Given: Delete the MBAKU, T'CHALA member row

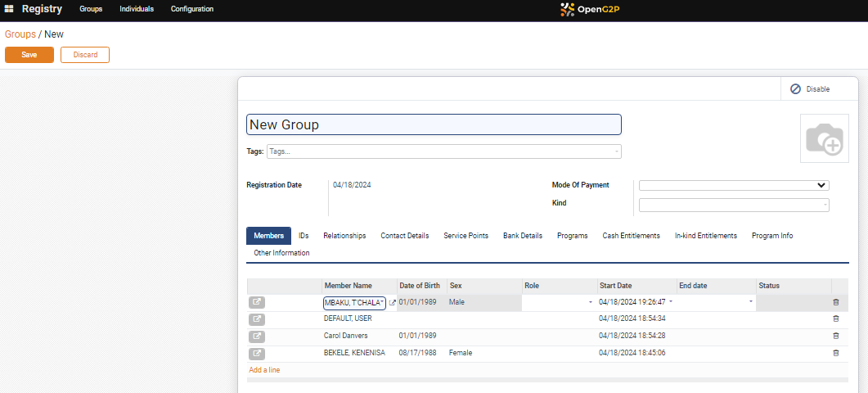Looking at the screenshot, I should tap(835, 302).
